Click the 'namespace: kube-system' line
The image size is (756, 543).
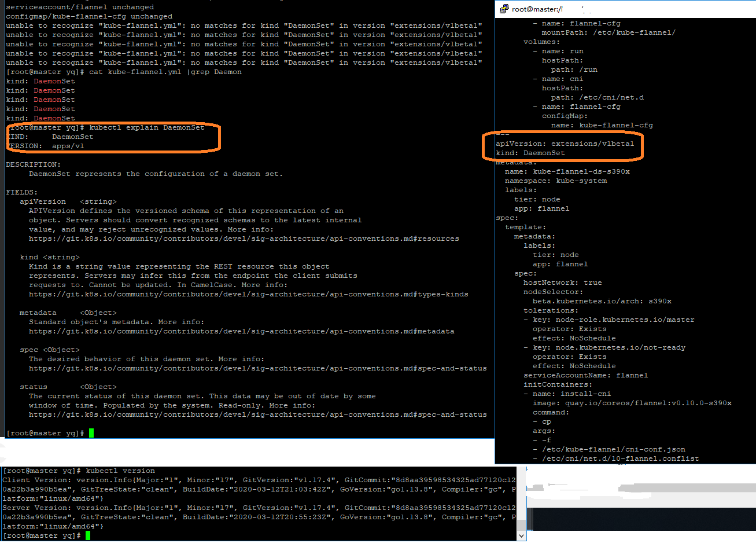click(556, 181)
